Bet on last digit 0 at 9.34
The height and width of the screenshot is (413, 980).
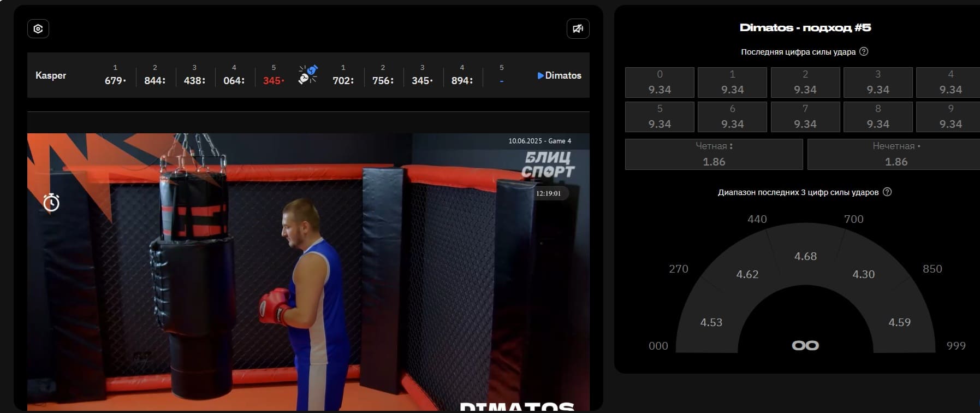pos(660,82)
